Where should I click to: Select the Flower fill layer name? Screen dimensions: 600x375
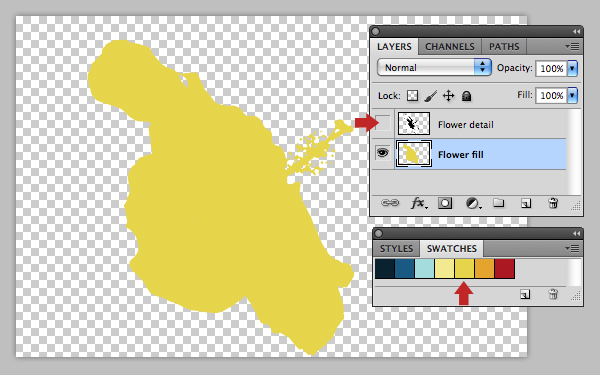[x=461, y=155]
